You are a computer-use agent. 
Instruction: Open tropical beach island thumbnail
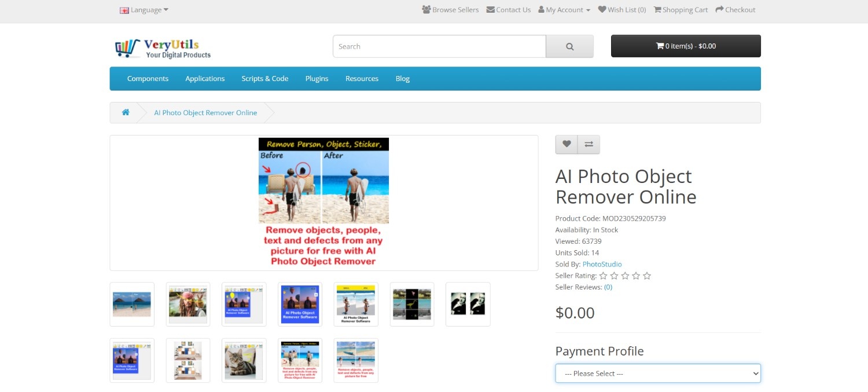tap(132, 304)
